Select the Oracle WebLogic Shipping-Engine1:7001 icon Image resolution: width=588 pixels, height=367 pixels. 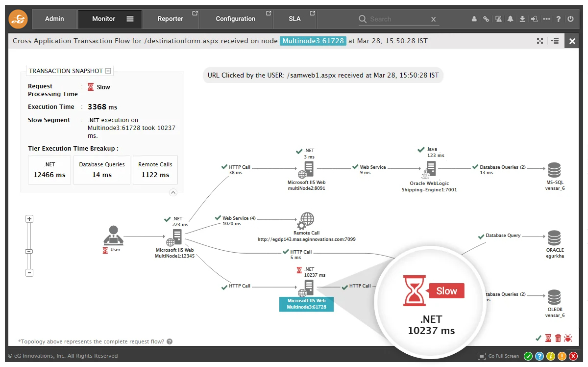(429, 170)
